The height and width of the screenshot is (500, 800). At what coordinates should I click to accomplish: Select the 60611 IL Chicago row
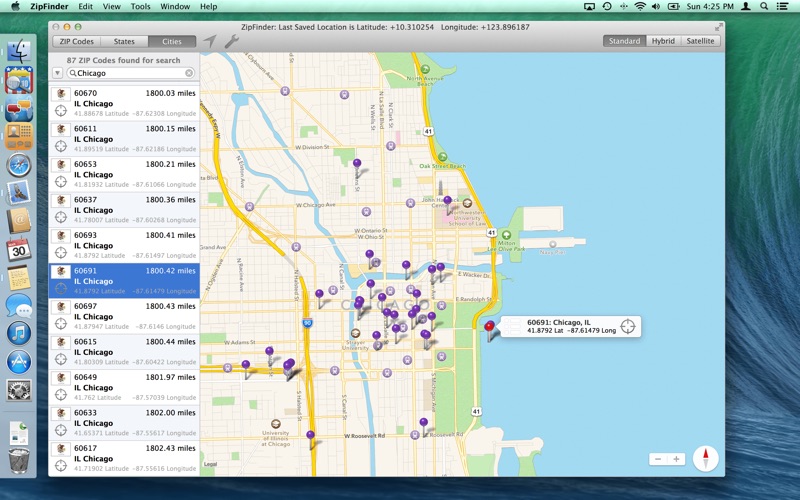(x=124, y=139)
